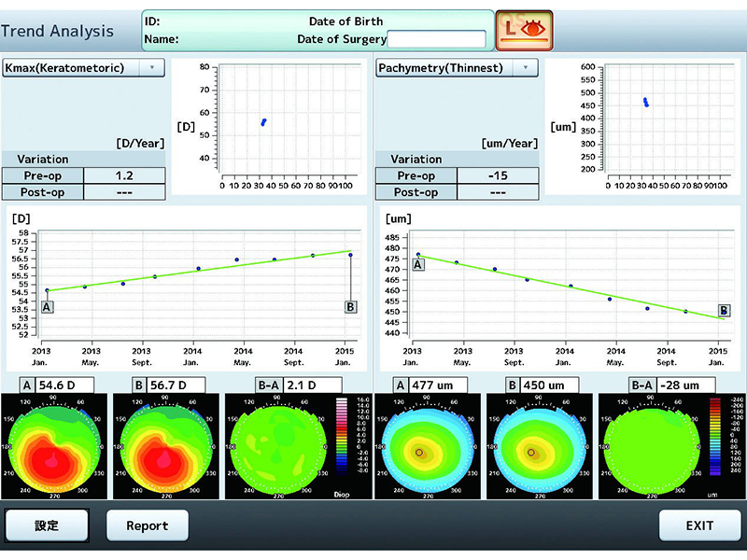Select marker B on the pachymetry trend graph
This screenshot has width=747, height=560.
pos(724,310)
